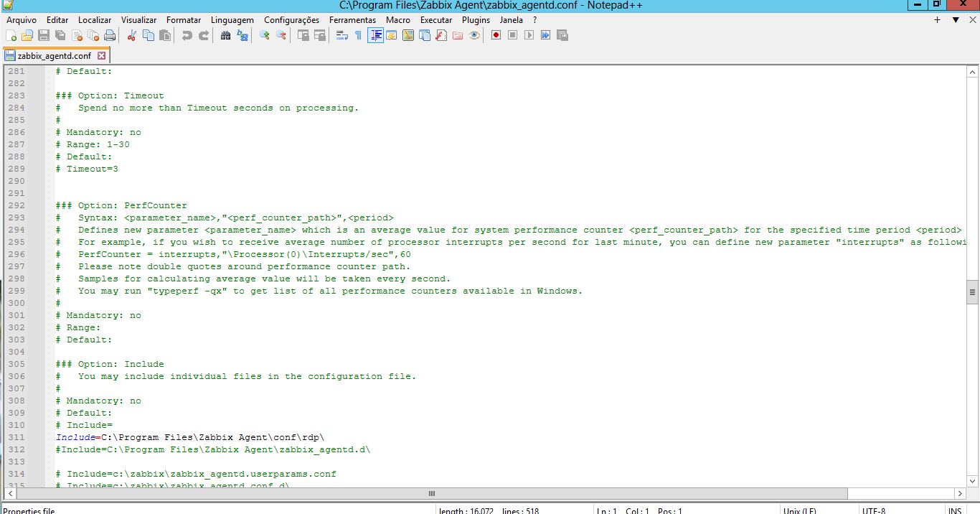The width and height of the screenshot is (980, 514).
Task: Open the Ferramentas menu
Action: pos(352,20)
